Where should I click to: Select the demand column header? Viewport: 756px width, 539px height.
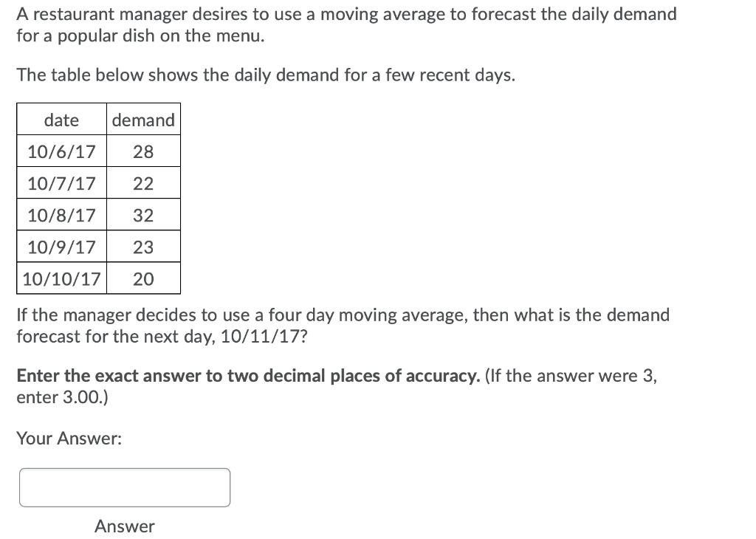pos(142,120)
